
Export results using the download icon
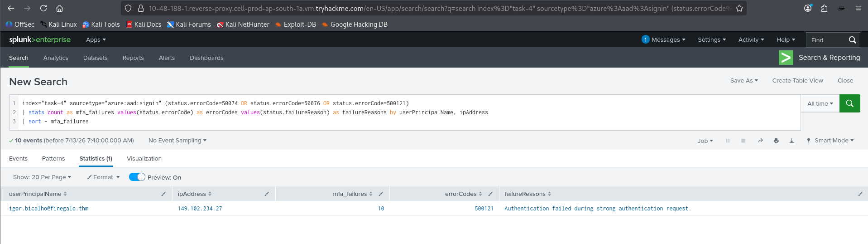pos(791,141)
